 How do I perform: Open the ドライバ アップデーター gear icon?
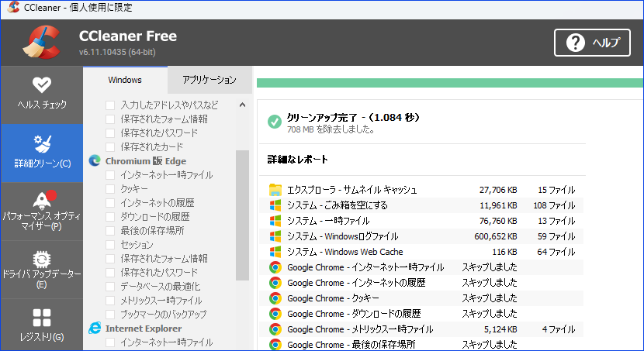41,259
